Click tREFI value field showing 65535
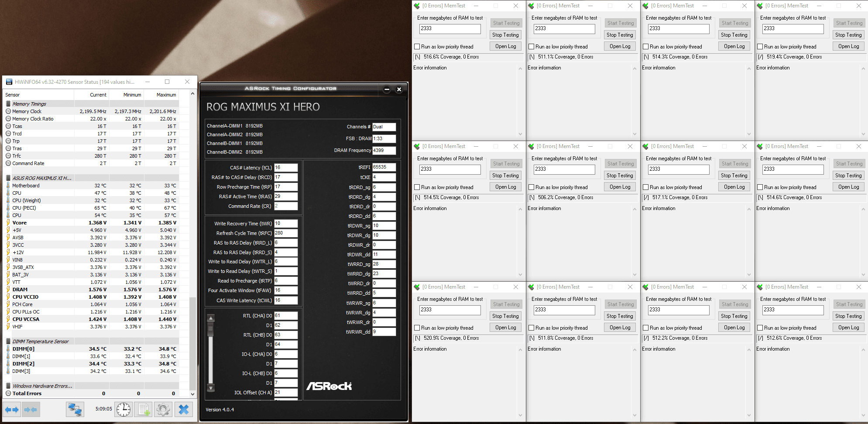This screenshot has width=868, height=424. pyautogui.click(x=384, y=167)
